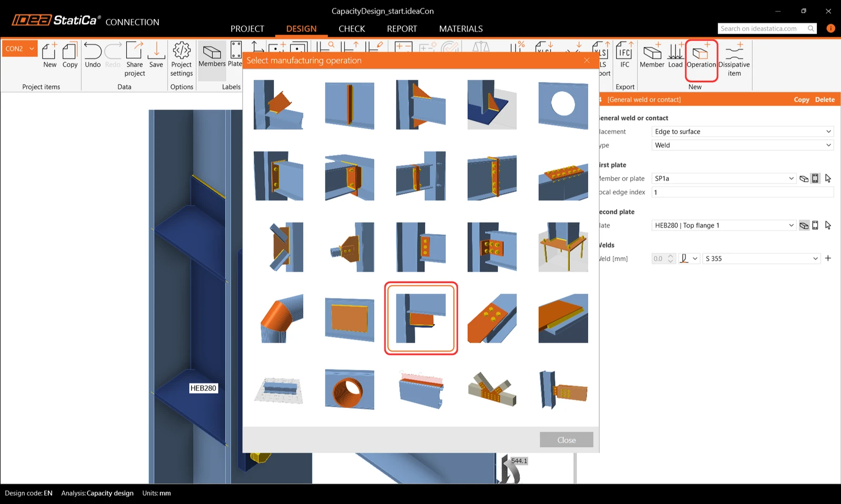This screenshot has width=841, height=504.
Task: Switch to the DESIGN tab
Action: [x=301, y=29]
